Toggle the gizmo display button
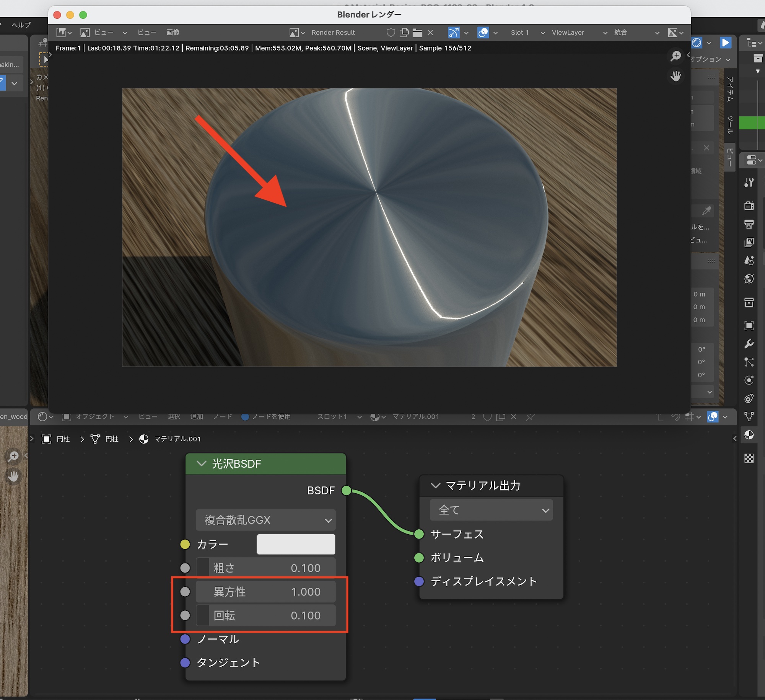 pyautogui.click(x=454, y=33)
